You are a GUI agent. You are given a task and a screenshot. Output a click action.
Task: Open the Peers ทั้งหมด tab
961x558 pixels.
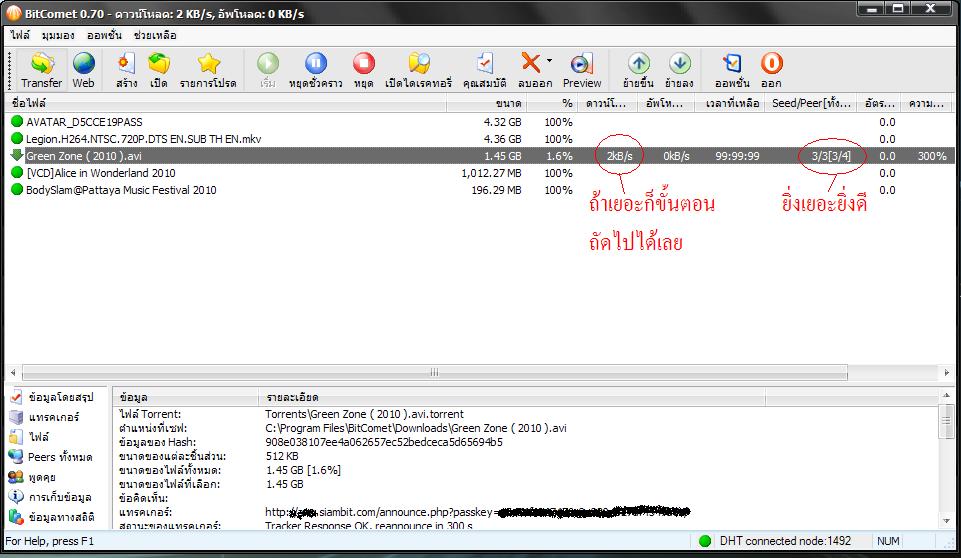click(x=51, y=457)
